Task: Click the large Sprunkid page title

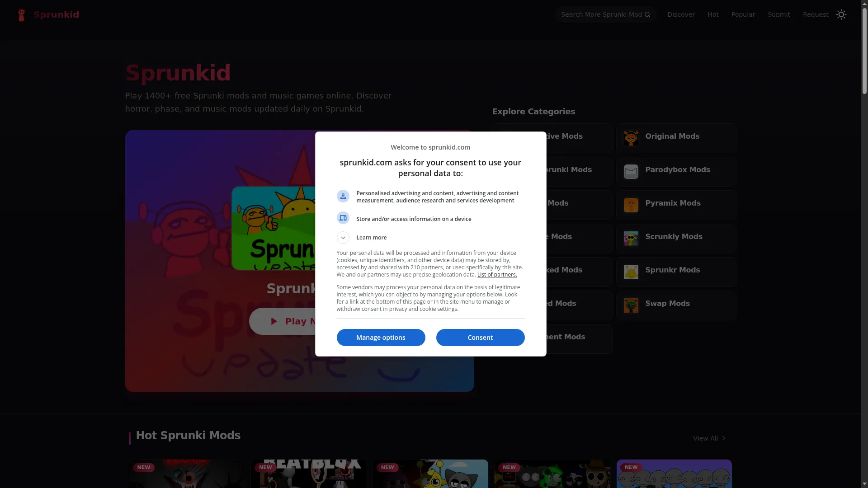Action: (x=178, y=73)
